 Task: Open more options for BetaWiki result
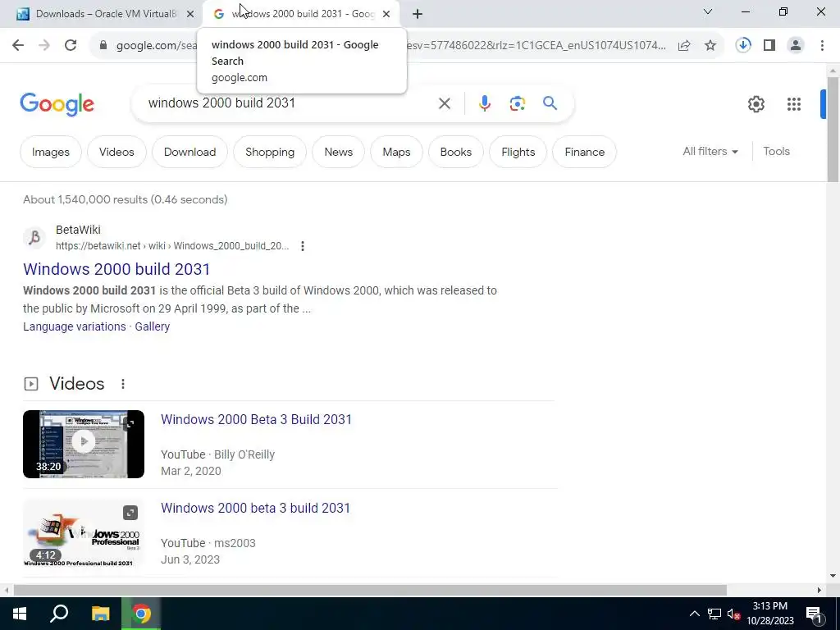(x=303, y=246)
